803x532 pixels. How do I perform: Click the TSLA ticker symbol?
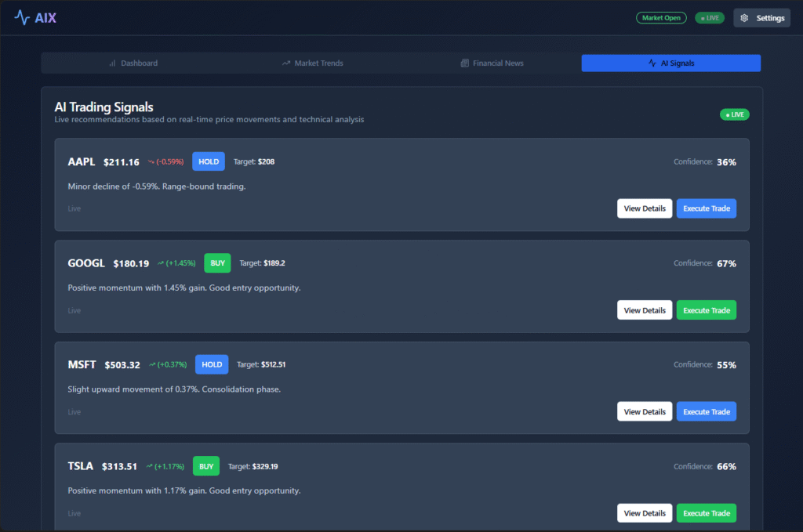click(x=81, y=466)
